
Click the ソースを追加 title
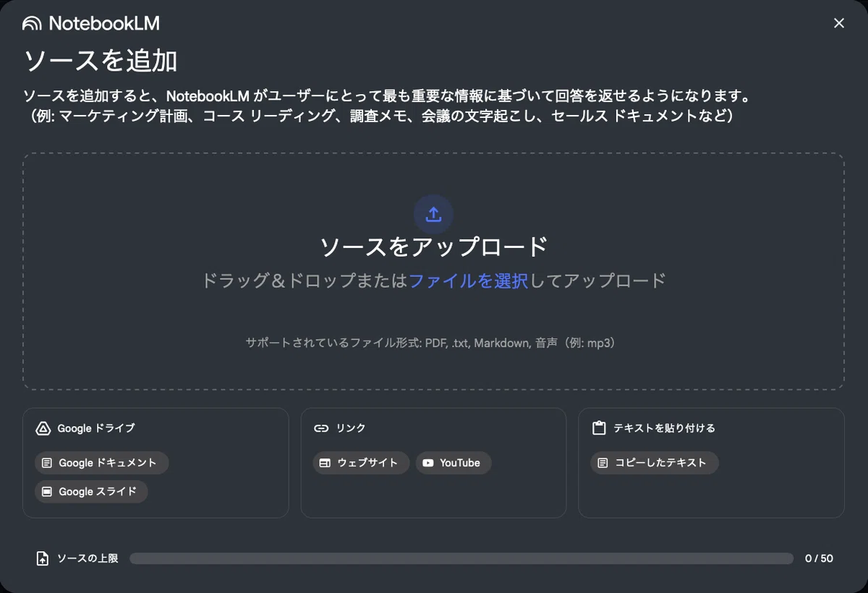pyautogui.click(x=101, y=61)
